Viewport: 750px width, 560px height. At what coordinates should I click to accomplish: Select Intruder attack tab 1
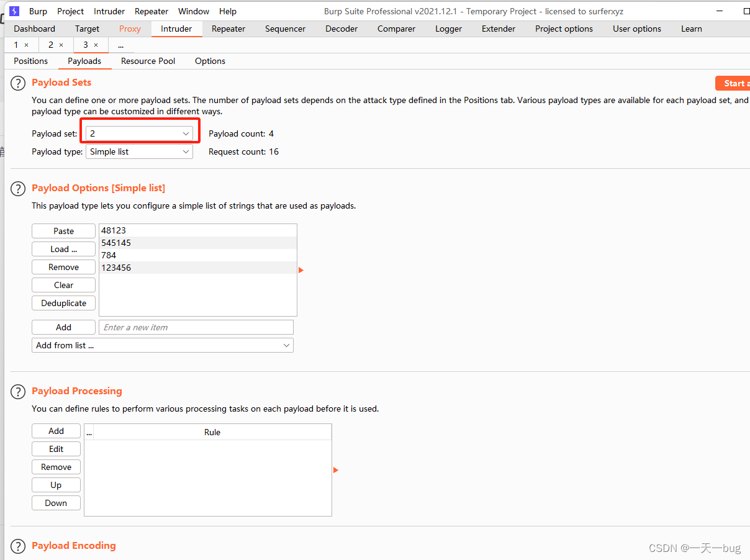pos(16,45)
